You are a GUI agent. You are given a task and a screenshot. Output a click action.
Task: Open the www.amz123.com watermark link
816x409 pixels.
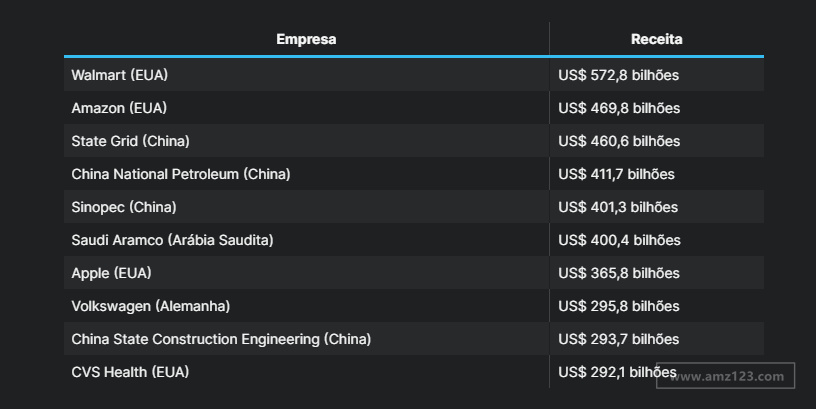pos(726,376)
